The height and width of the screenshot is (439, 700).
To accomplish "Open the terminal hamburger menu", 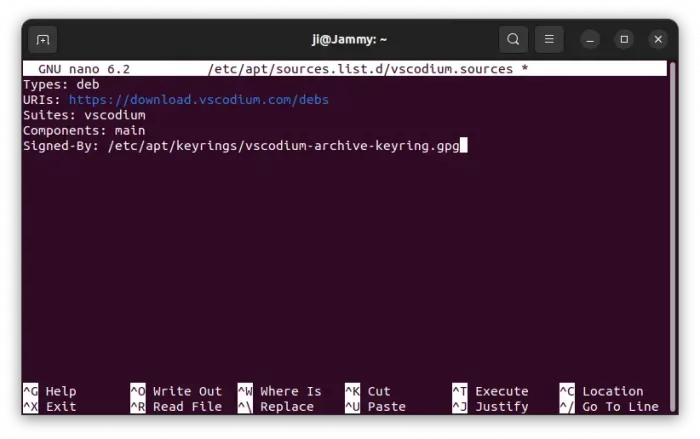I will pyautogui.click(x=548, y=40).
